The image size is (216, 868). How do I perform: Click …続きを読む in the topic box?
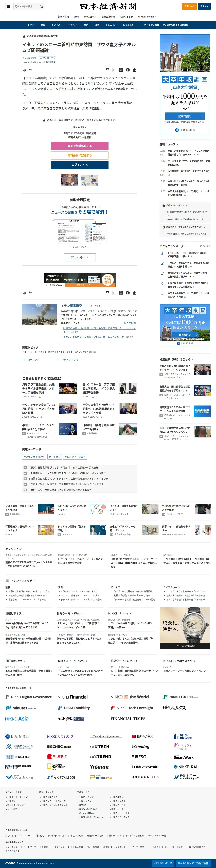pyautogui.click(x=129, y=323)
